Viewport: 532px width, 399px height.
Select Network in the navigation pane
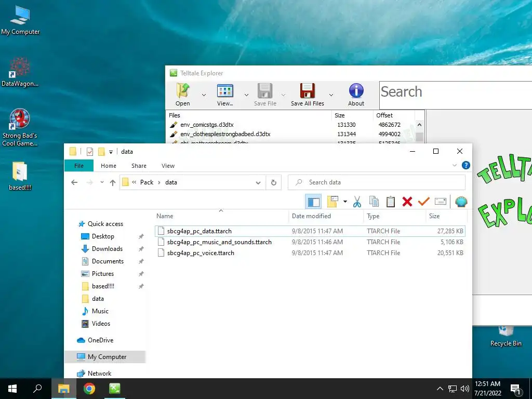(x=99, y=373)
